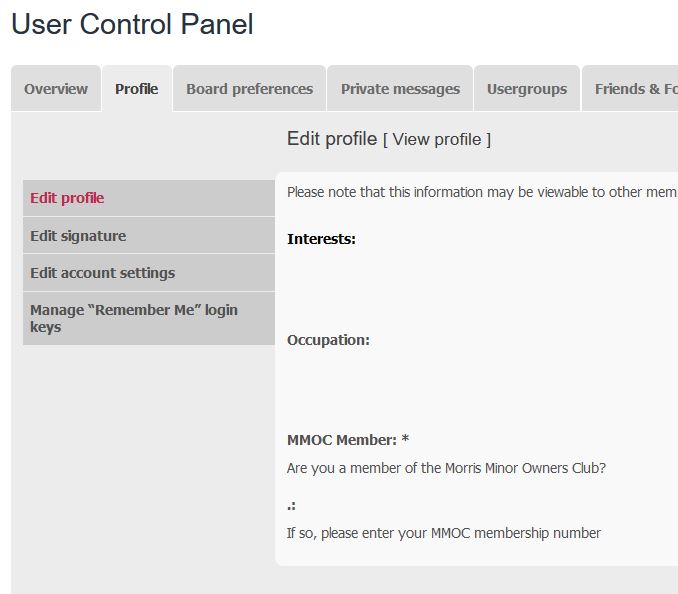Click the Occupation field label

pyautogui.click(x=328, y=340)
